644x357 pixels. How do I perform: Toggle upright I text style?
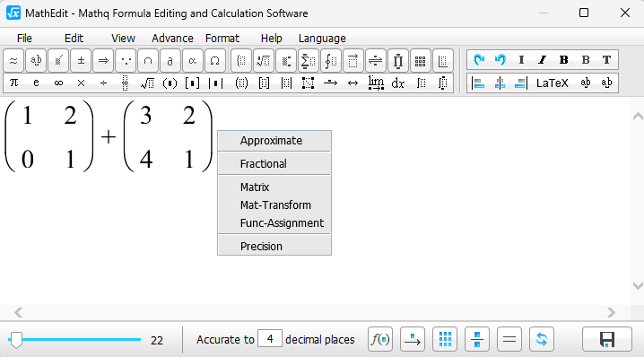pyautogui.click(x=521, y=60)
